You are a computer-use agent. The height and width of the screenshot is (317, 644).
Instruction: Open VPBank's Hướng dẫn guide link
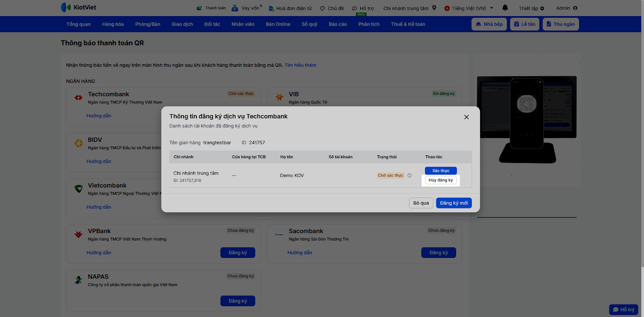[99, 253]
